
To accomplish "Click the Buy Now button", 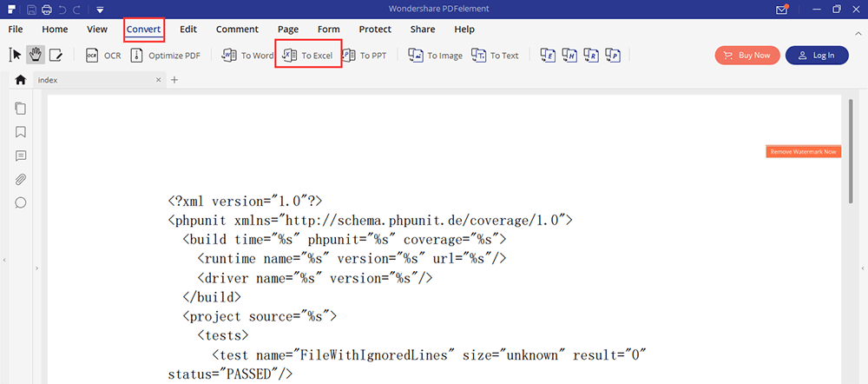I will click(747, 55).
